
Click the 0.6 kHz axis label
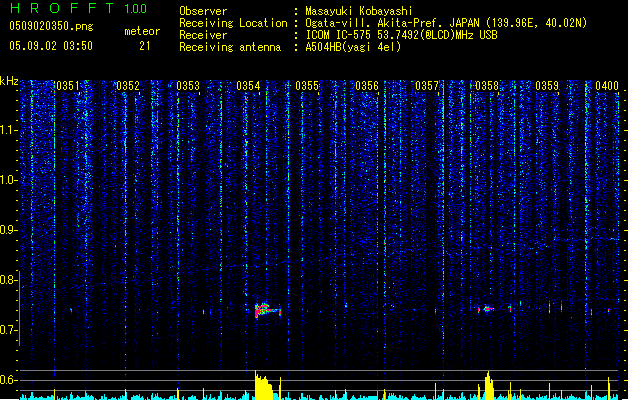click(8, 380)
